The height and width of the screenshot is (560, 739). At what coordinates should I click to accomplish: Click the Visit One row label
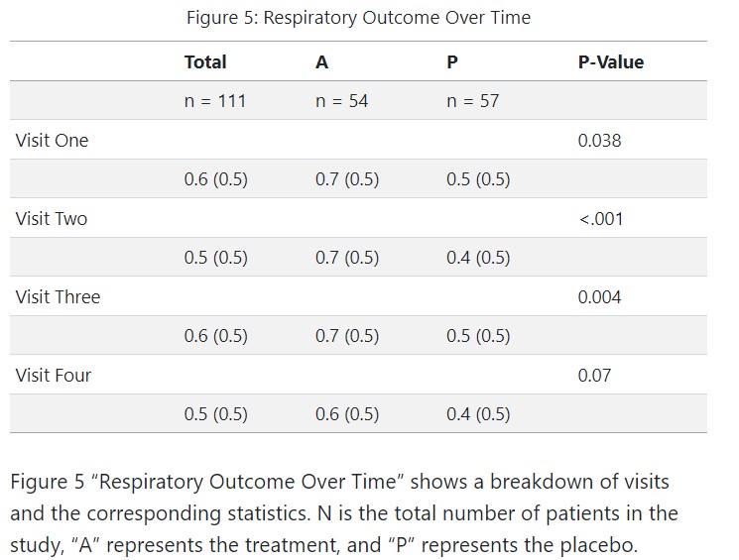click(x=52, y=141)
